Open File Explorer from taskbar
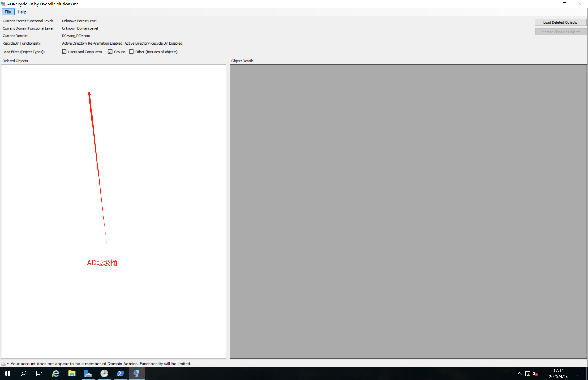 pos(72,373)
